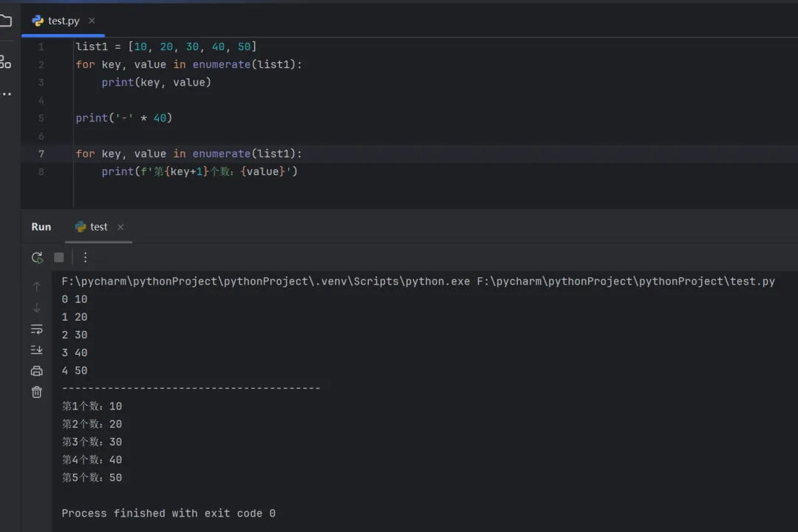The width and height of the screenshot is (798, 532).
Task: Click the Run panel title label
Action: 41,227
